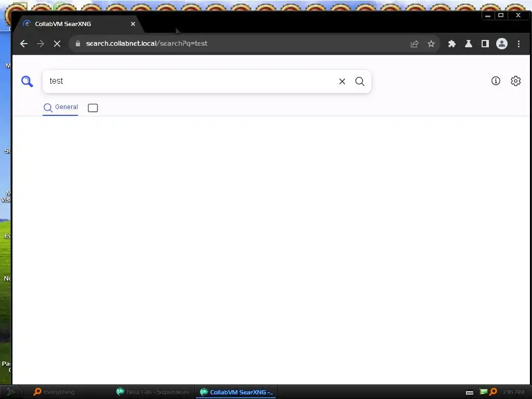The width and height of the screenshot is (532, 399).
Task: Open the Chrome Labs flask icon
Action: (469, 44)
